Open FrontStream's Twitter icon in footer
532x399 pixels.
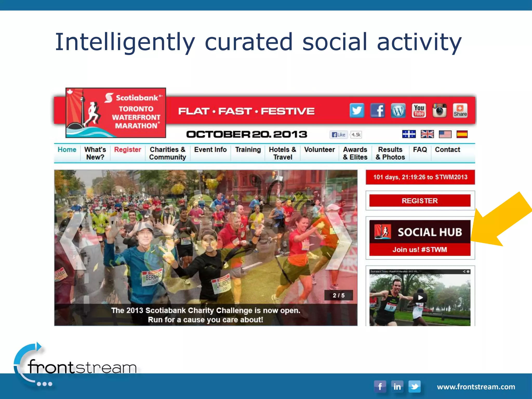pos(415,387)
